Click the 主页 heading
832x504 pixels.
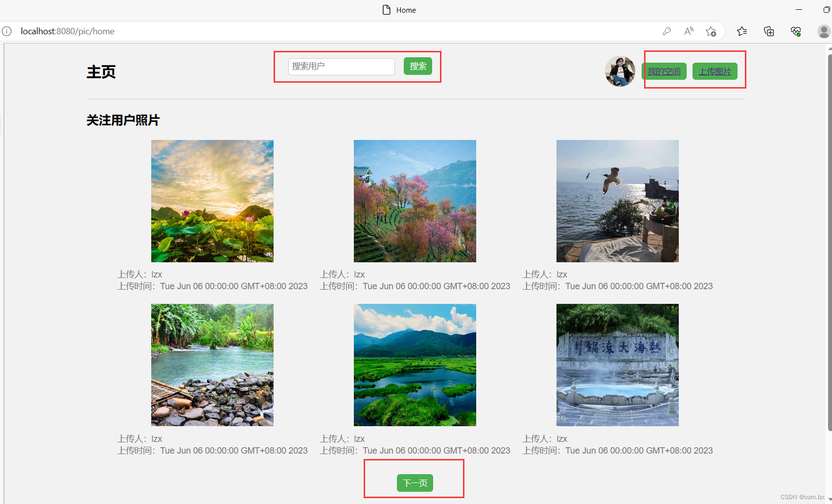point(101,72)
